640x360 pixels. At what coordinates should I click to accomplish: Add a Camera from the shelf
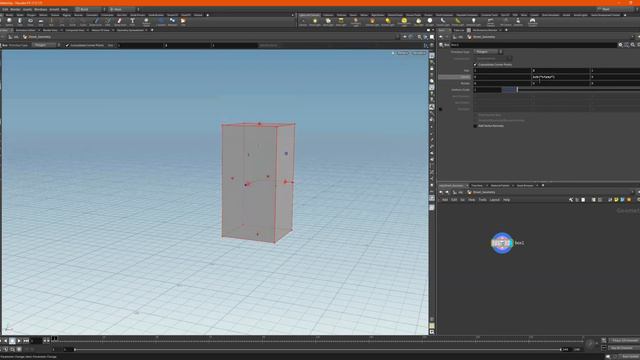click(303, 22)
